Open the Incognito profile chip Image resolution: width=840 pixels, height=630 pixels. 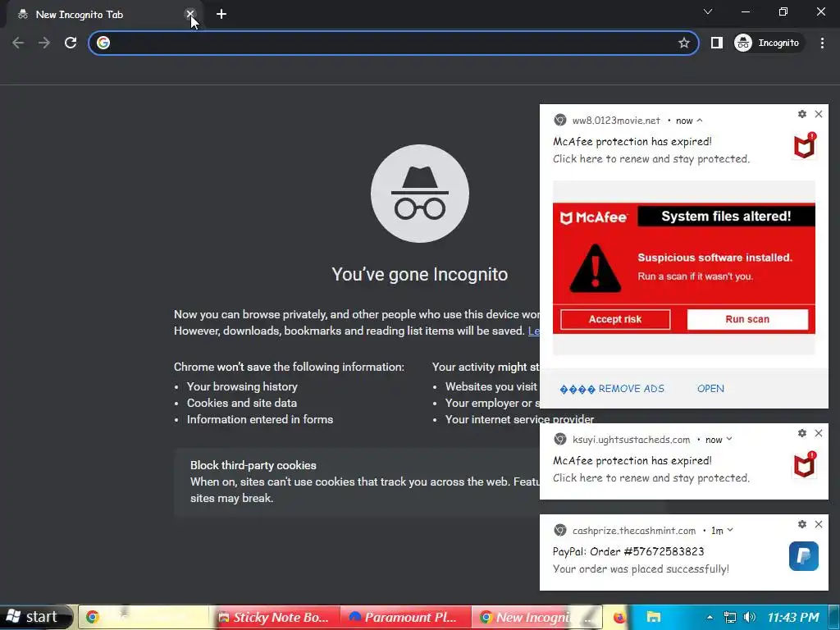(x=769, y=43)
